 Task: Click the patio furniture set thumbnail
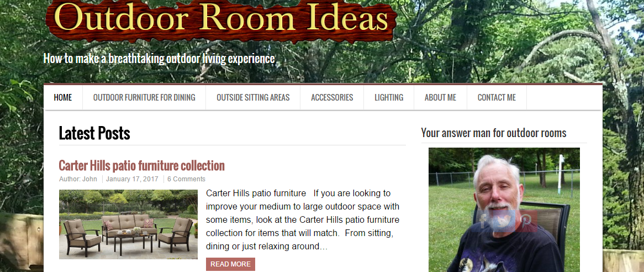point(128,224)
